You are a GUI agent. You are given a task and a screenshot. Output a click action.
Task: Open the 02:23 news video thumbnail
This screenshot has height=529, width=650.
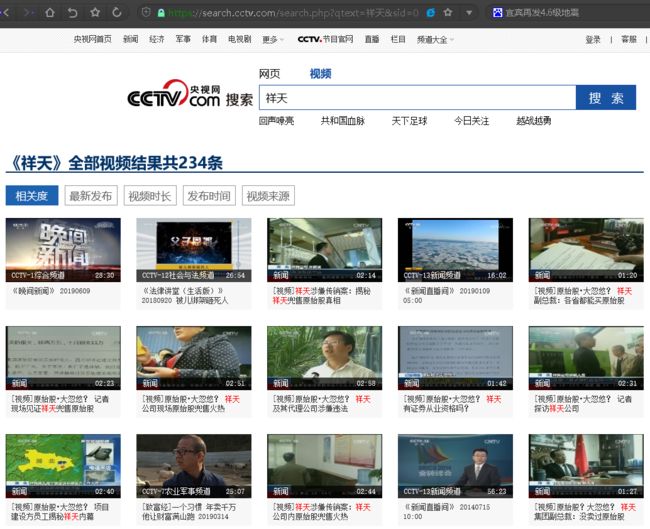(x=63, y=358)
